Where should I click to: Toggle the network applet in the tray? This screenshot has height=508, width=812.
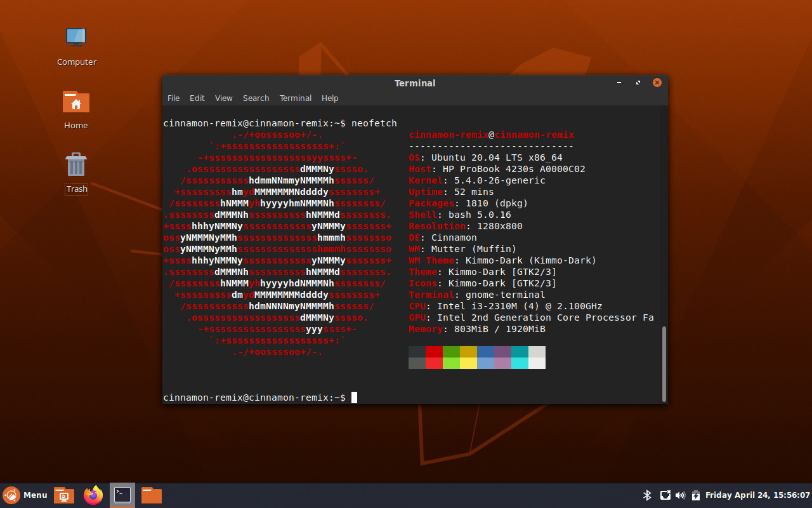pos(664,495)
